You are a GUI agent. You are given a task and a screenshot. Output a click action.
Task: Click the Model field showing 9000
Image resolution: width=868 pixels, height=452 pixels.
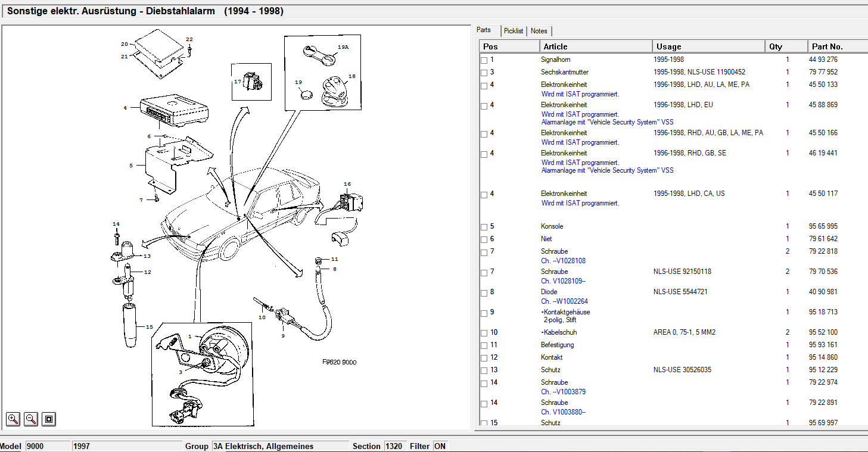[x=48, y=446]
